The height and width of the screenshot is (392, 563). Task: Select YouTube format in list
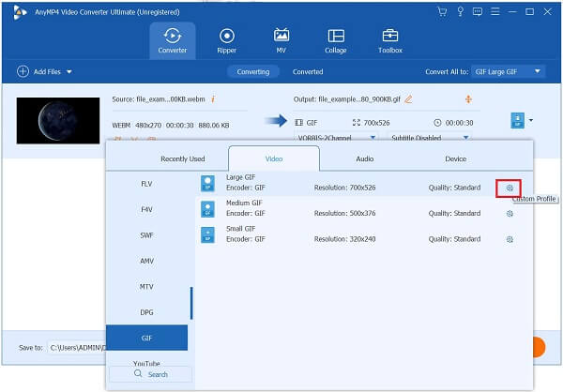146,363
